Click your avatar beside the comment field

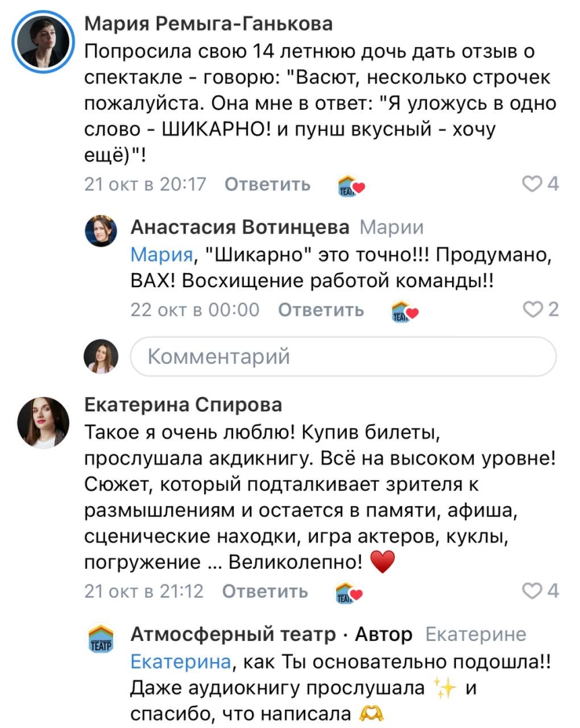[x=101, y=356]
